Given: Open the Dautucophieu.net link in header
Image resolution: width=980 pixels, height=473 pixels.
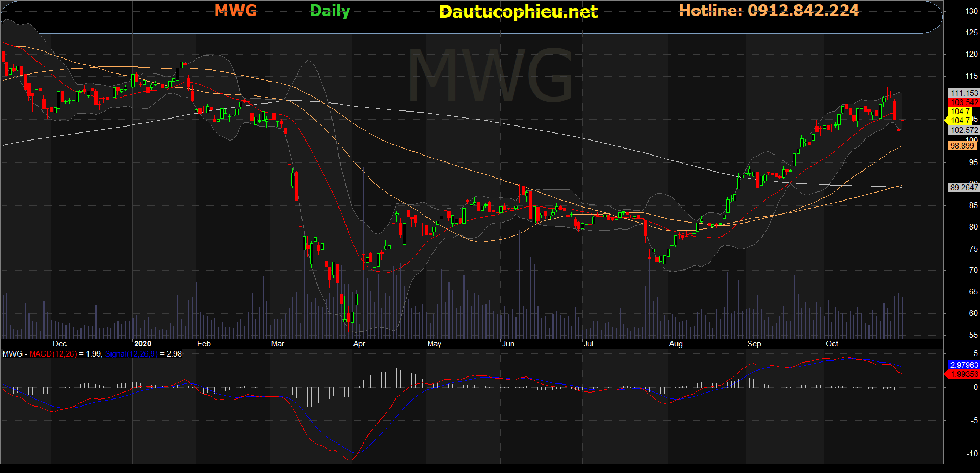Looking at the screenshot, I should pyautogui.click(x=518, y=12).
